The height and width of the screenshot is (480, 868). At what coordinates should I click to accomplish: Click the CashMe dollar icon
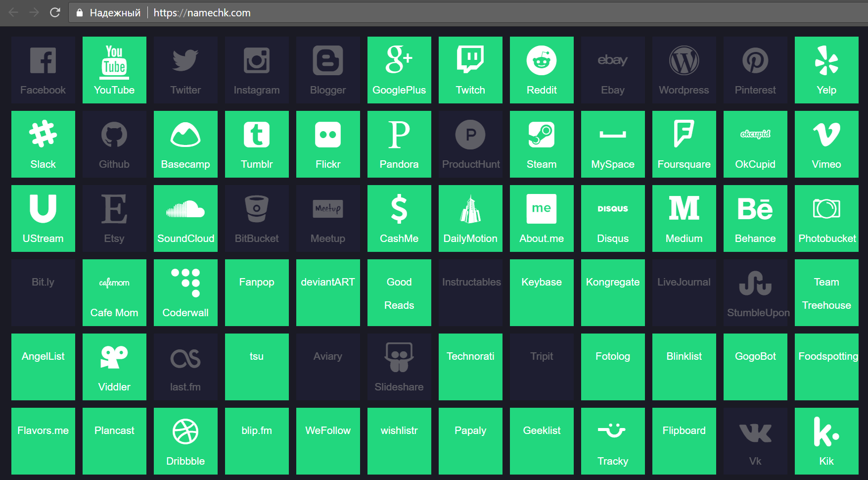(399, 209)
